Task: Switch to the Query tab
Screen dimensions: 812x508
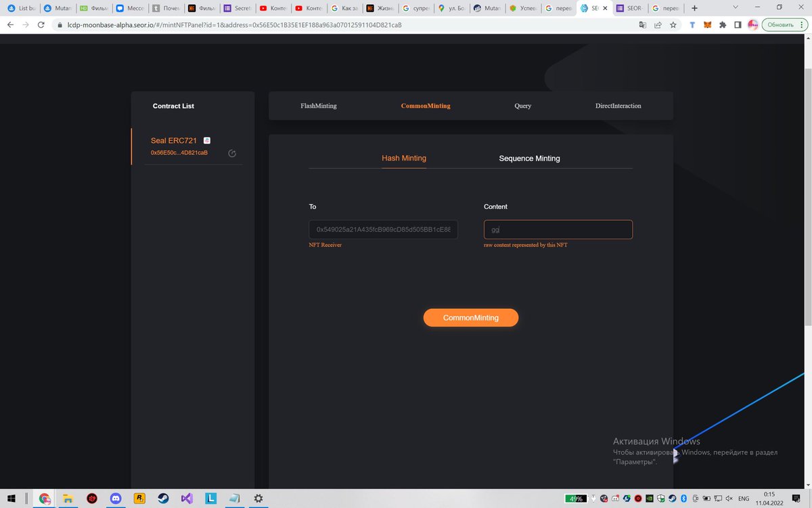Action: (x=522, y=106)
